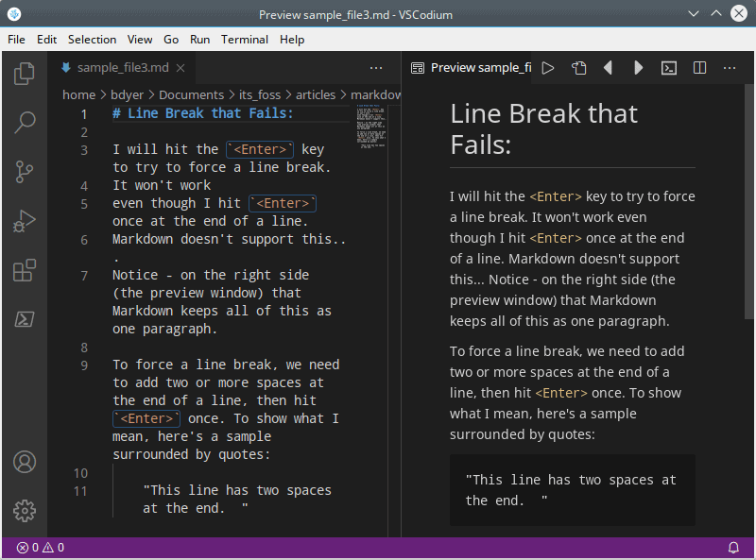Image resolution: width=756 pixels, height=560 pixels.
Task: Click the Run play icon in preview toolbar
Action: tap(548, 68)
